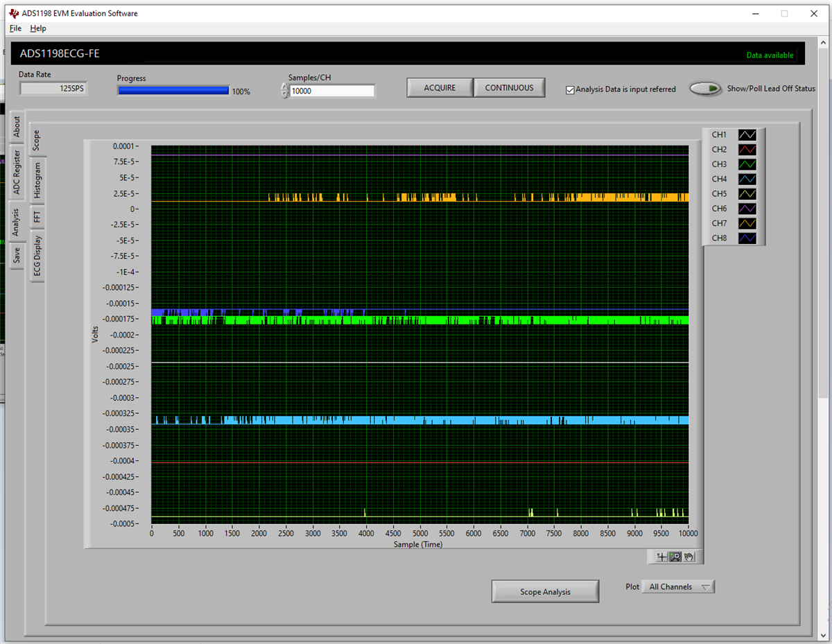The height and width of the screenshot is (644, 832).
Task: Click the Texas Instruments logo in title bar
Action: [15, 13]
